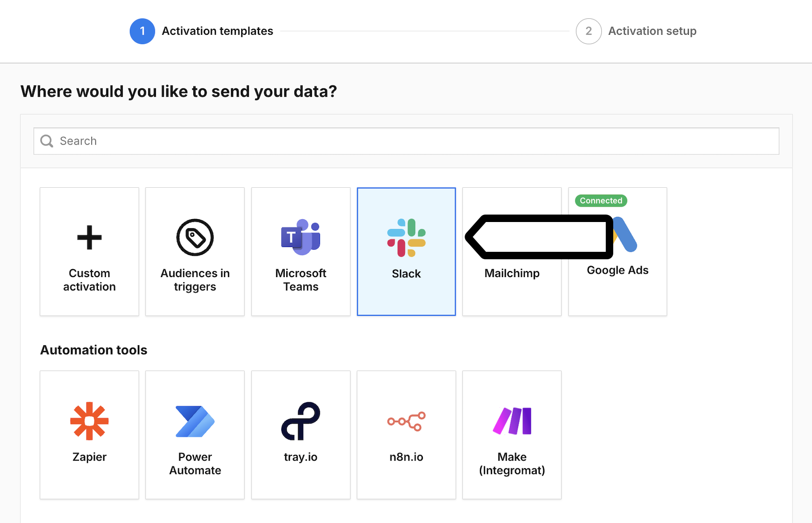Click the Custom activation label text
Viewport: 812px width, 523px height.
click(89, 280)
